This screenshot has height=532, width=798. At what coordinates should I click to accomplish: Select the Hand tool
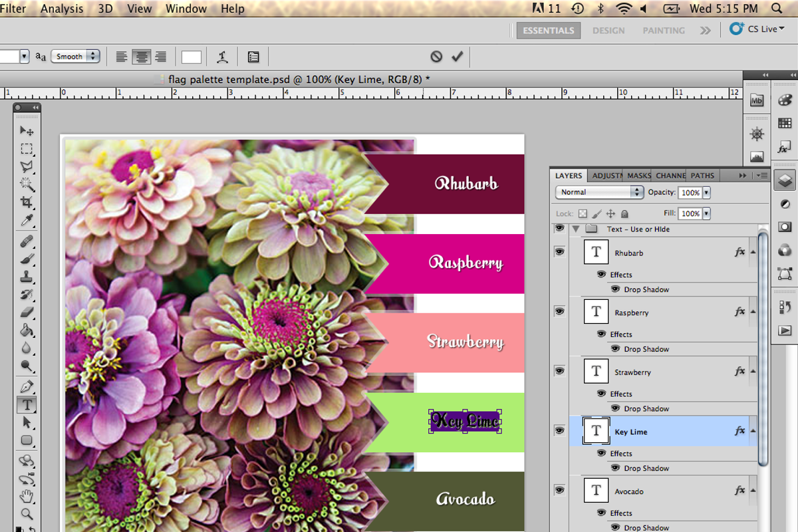[27, 496]
